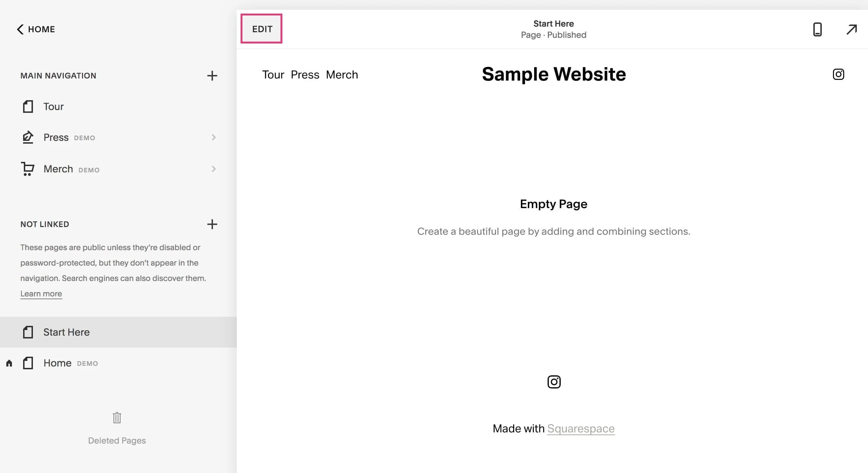Click the Merch shopping cart icon

point(28,169)
